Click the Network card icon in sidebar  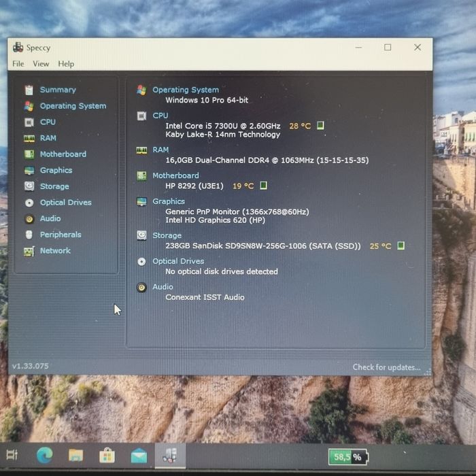point(29,252)
